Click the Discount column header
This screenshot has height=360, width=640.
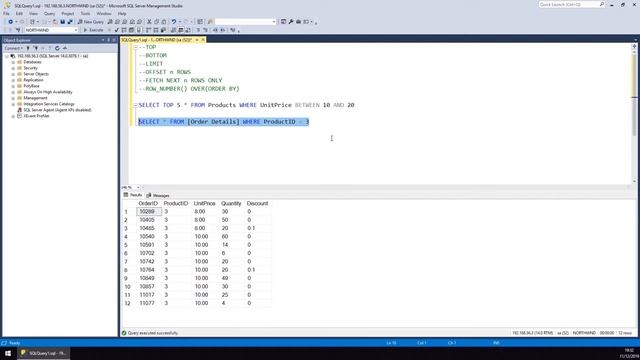click(257, 203)
